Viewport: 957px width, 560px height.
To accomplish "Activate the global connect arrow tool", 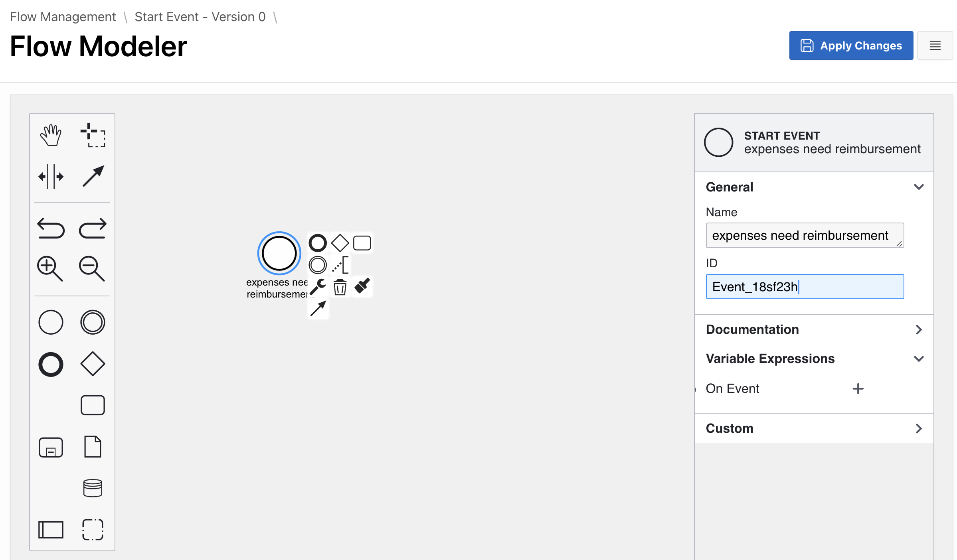I will pos(93,176).
